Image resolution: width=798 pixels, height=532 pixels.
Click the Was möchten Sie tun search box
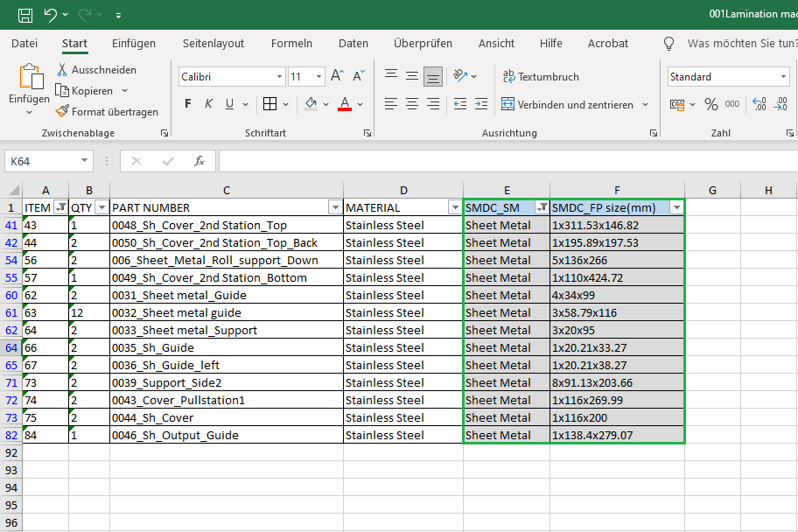coord(741,43)
